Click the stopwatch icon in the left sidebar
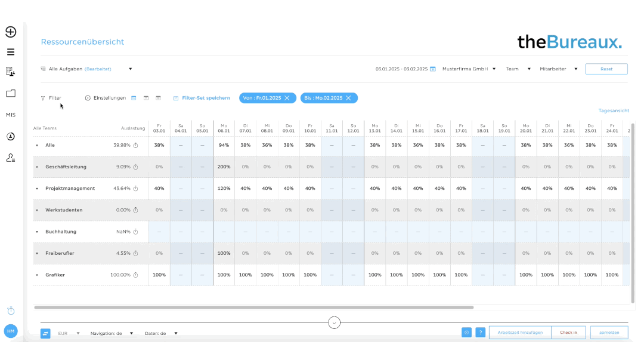The image size is (644, 363). coord(11,311)
